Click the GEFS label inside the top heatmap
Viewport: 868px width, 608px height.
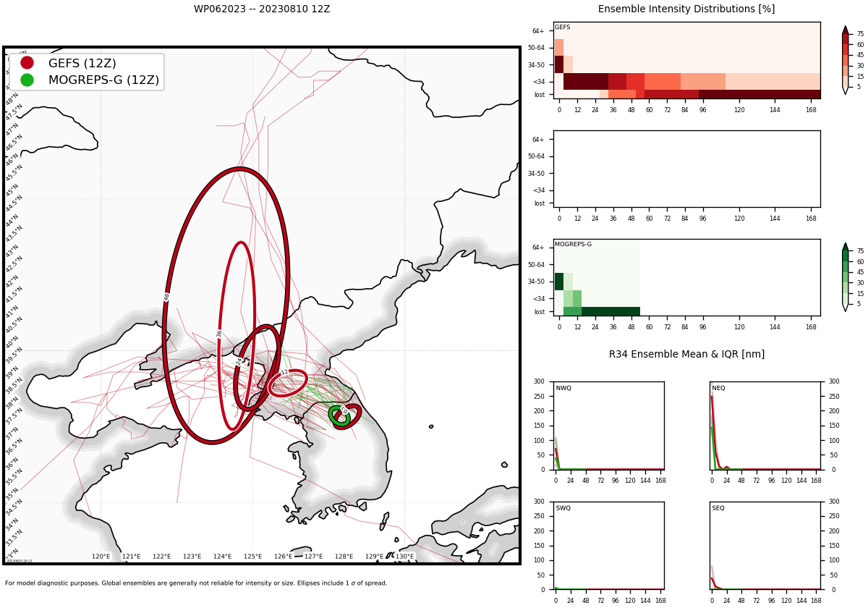click(562, 28)
